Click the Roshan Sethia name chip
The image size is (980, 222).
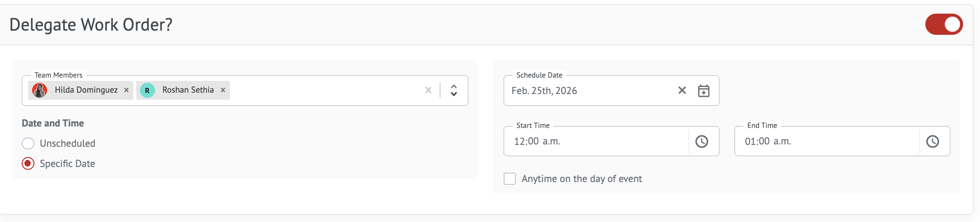tap(188, 90)
